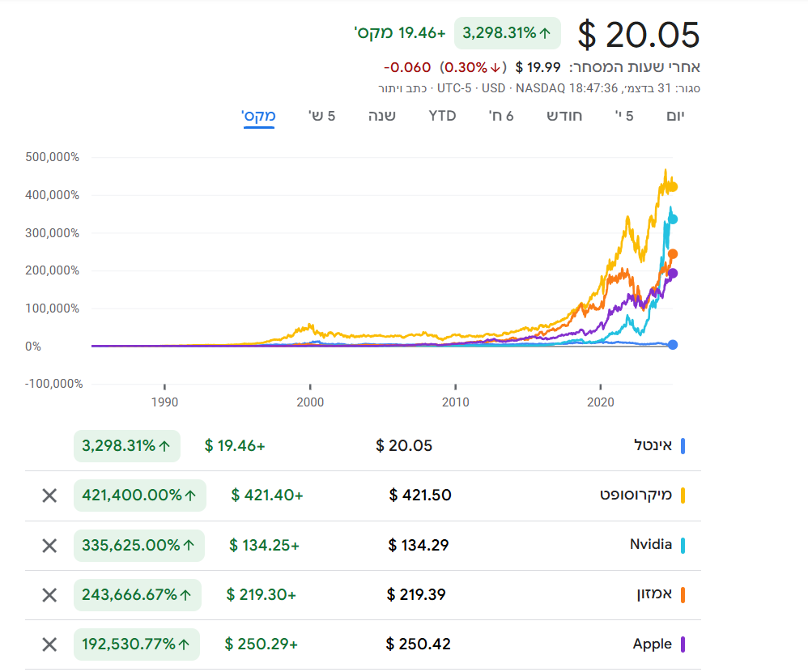
Task: Click the Intel blue color marker
Action: [x=683, y=446]
